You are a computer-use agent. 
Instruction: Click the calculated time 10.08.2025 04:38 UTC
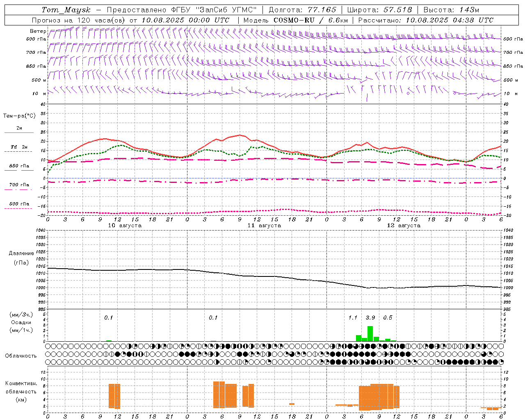coord(450,20)
